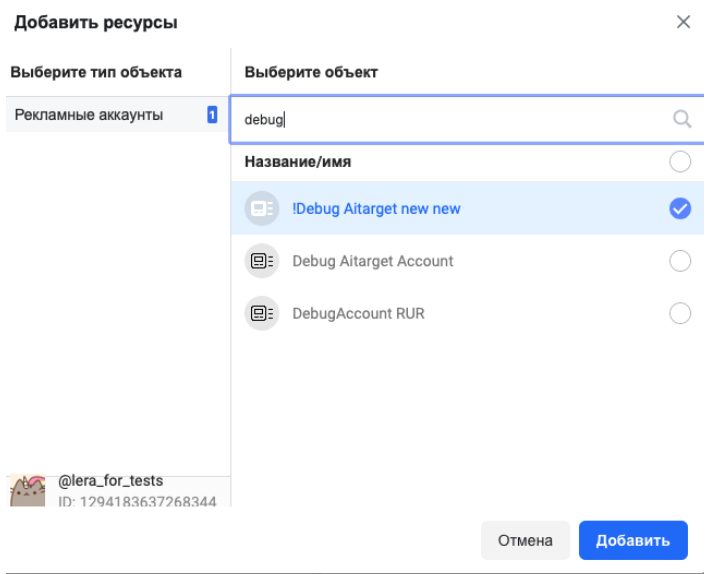Click the !Debug Aitarget new new account icon
This screenshot has width=715, height=574.
click(262, 209)
